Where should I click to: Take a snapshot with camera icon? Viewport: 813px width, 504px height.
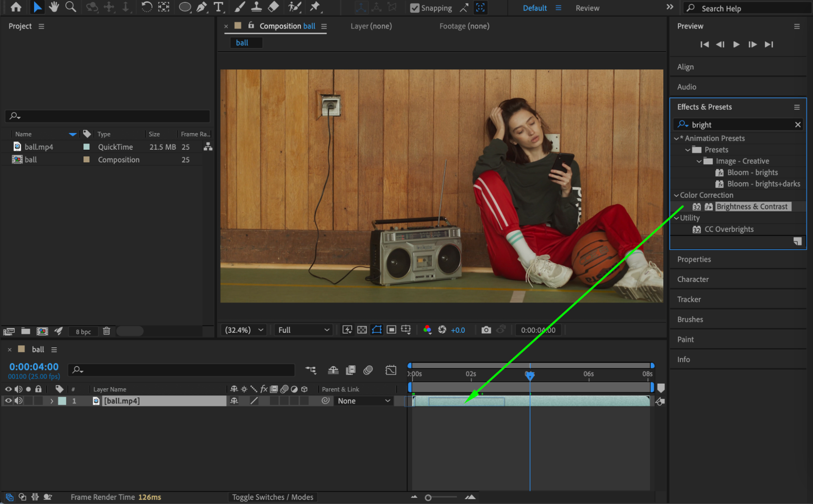pyautogui.click(x=486, y=330)
